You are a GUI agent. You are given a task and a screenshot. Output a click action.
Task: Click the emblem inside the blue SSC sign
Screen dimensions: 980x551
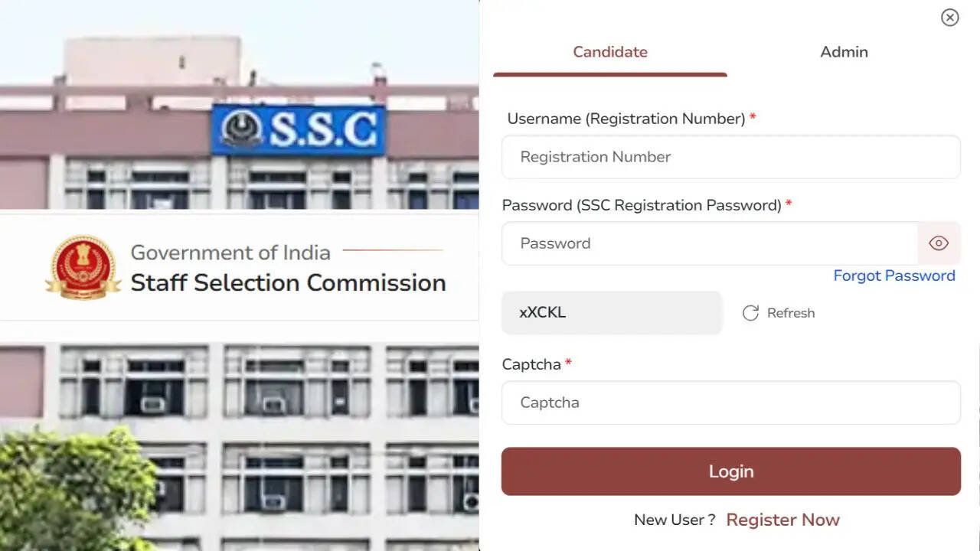(241, 130)
